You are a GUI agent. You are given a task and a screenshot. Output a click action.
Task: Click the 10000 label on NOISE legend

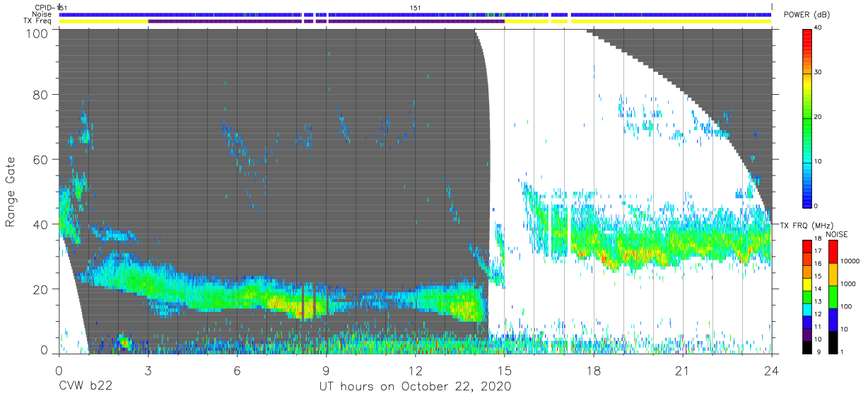850,262
